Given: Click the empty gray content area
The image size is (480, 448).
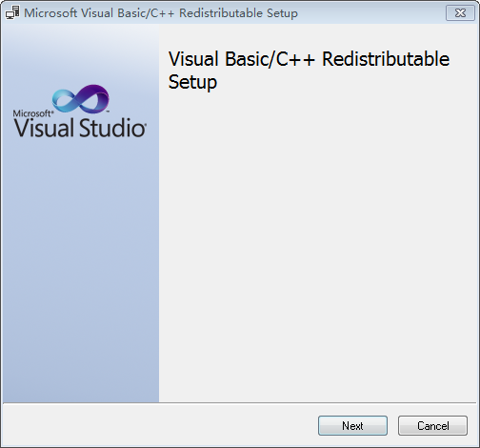Looking at the screenshot, I should (319, 238).
